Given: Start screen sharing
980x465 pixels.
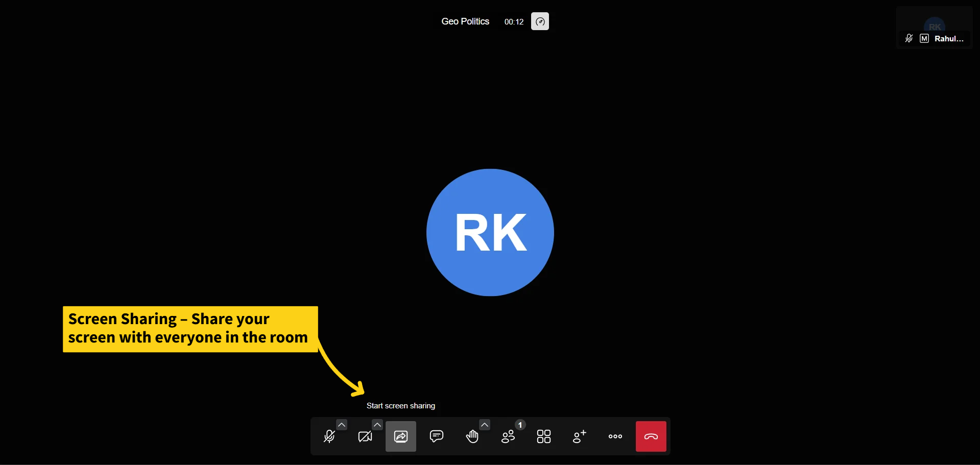Looking at the screenshot, I should [x=401, y=436].
